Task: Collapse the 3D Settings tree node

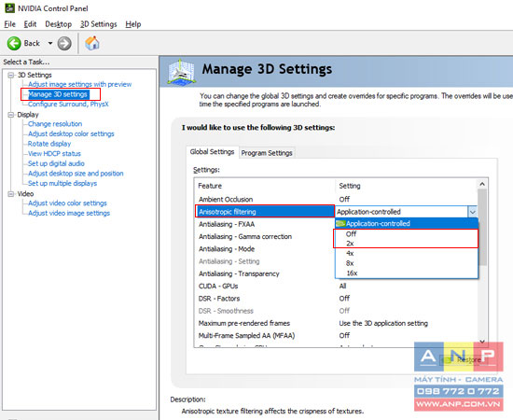Action: [x=11, y=75]
